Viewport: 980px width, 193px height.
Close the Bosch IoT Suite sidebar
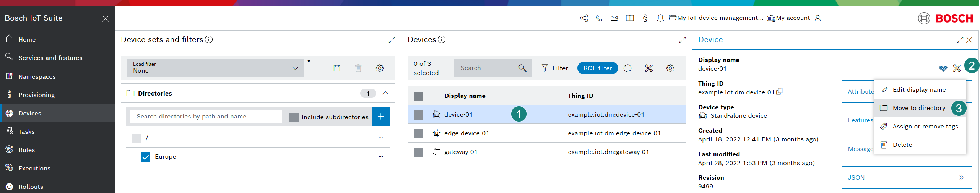coord(106,19)
